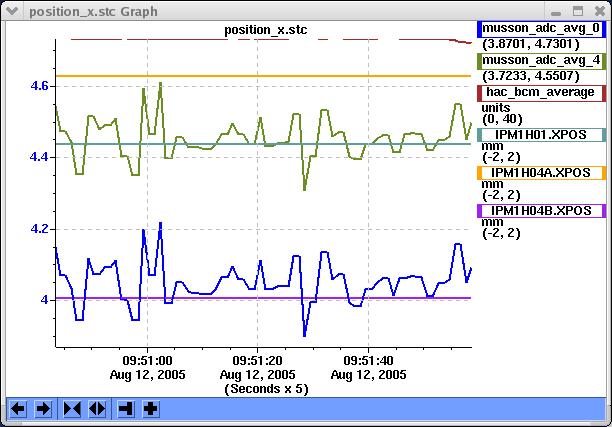Click the window title position_x.stc Graph
Image resolution: width=612 pixels, height=427 pixels.
click(x=93, y=12)
